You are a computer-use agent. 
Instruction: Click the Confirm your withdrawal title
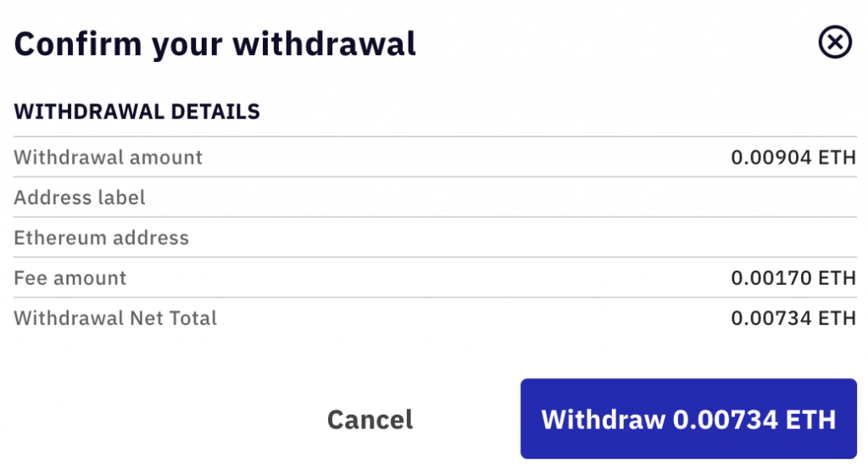pos(214,44)
